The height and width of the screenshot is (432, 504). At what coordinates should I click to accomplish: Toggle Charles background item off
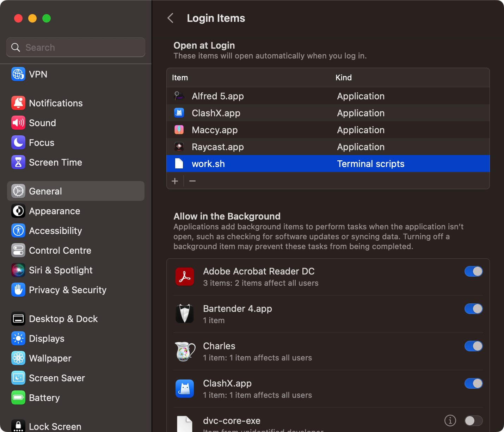coord(473,346)
